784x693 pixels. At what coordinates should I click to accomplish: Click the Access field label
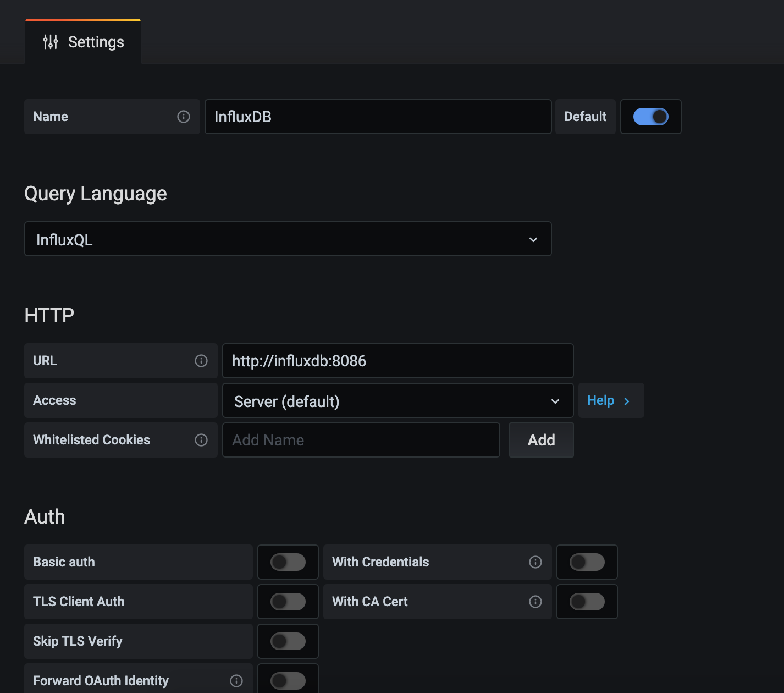coord(54,400)
